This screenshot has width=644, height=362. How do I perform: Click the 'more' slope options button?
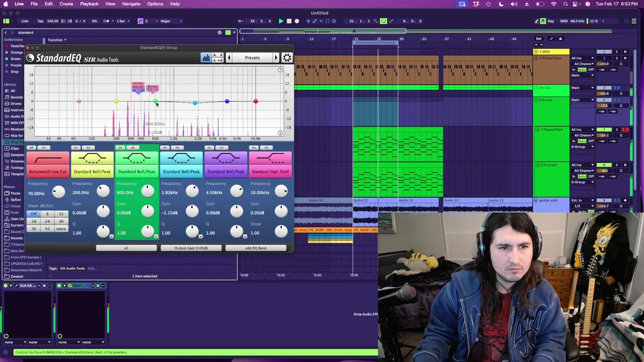click(61, 229)
